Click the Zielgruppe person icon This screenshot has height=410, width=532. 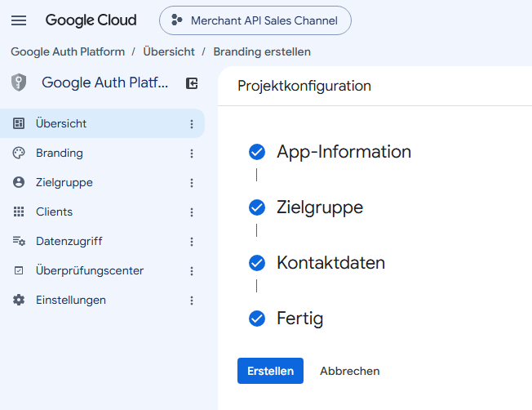pos(19,182)
